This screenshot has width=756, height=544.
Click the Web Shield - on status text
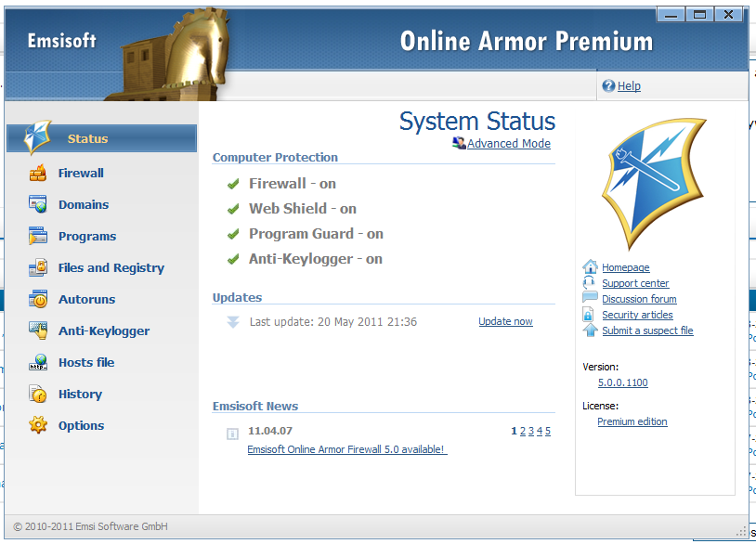pos(302,209)
